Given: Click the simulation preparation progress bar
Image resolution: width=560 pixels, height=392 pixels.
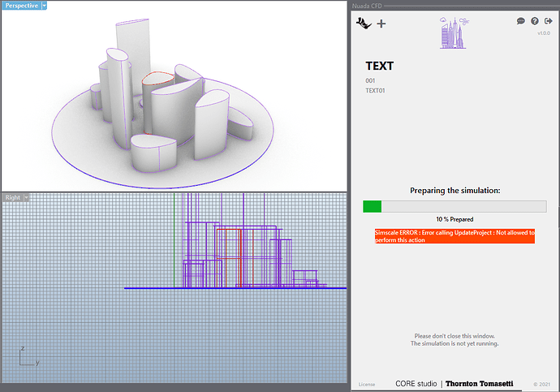Looking at the screenshot, I should click(454, 206).
